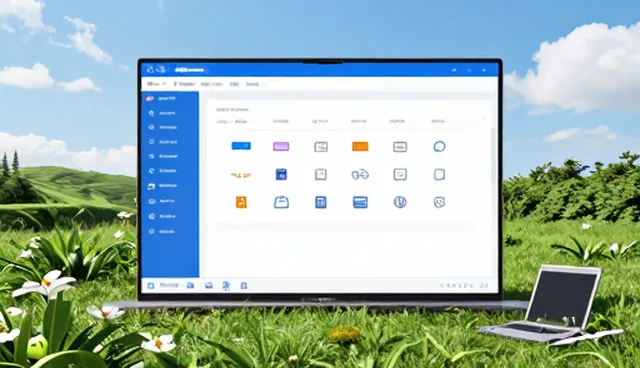Select the blue document icon in the bottom grid row
640x368 pixels.
click(321, 202)
